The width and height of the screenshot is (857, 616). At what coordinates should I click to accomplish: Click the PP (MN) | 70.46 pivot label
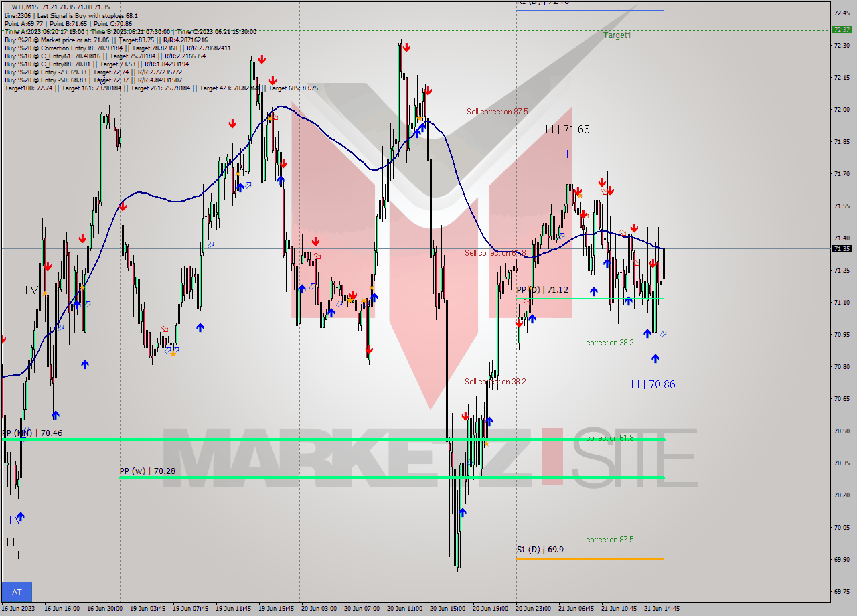[32, 433]
